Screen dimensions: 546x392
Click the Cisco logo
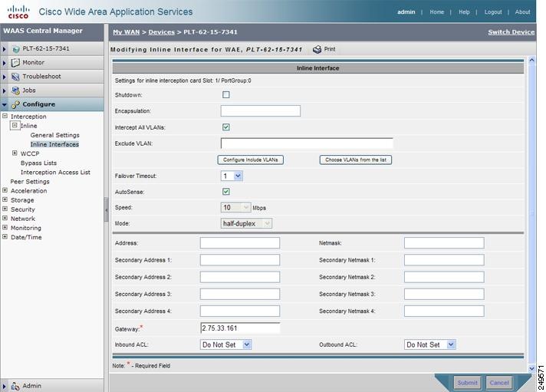pyautogui.click(x=18, y=12)
